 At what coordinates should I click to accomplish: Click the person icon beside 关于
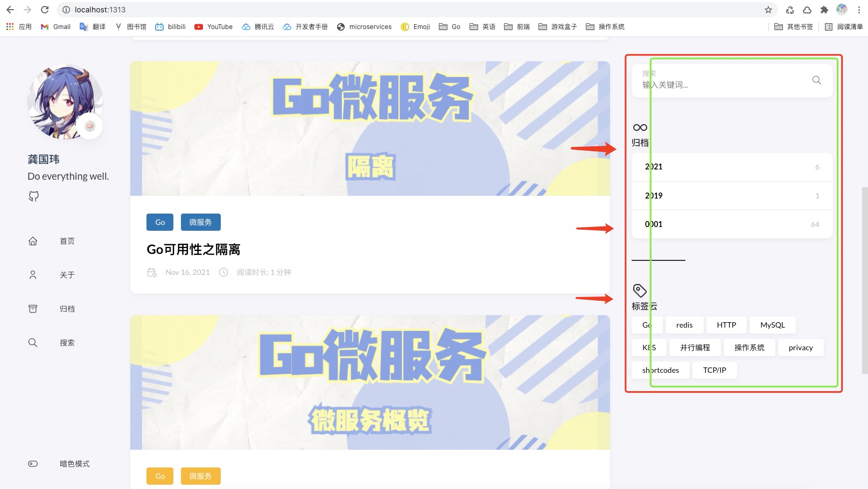(33, 275)
